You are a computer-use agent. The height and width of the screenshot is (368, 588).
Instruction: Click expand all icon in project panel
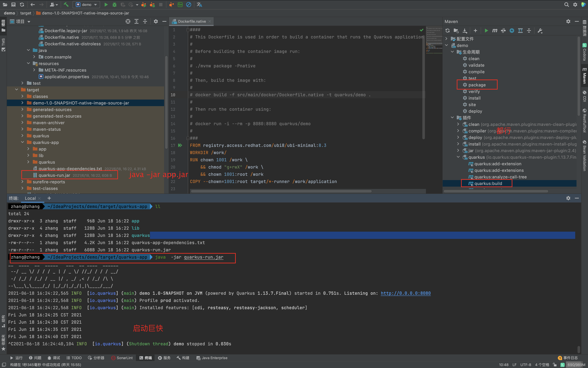136,21
